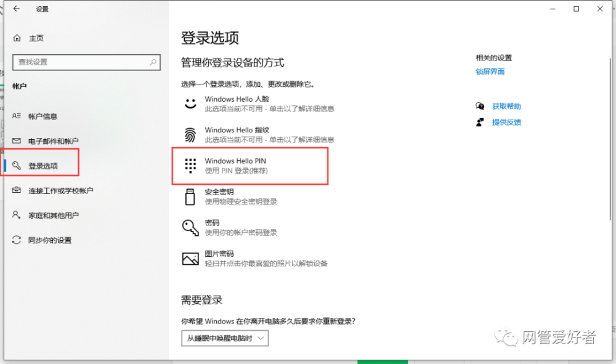616x364 pixels.
Task: Click the sync icon for 同步你的设置
Action: (17, 240)
